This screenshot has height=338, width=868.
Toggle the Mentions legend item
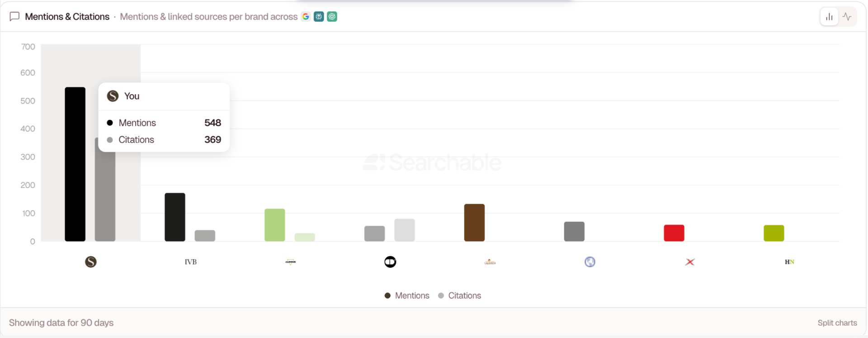coord(407,295)
